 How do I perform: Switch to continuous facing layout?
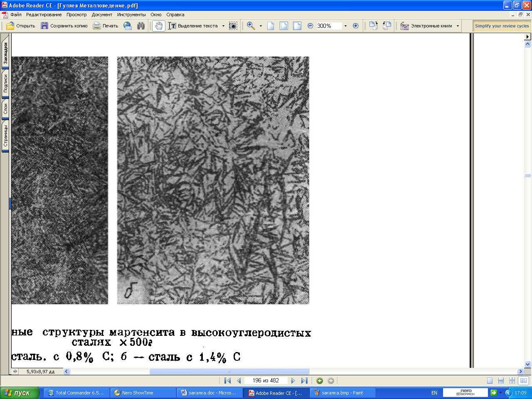click(512, 380)
